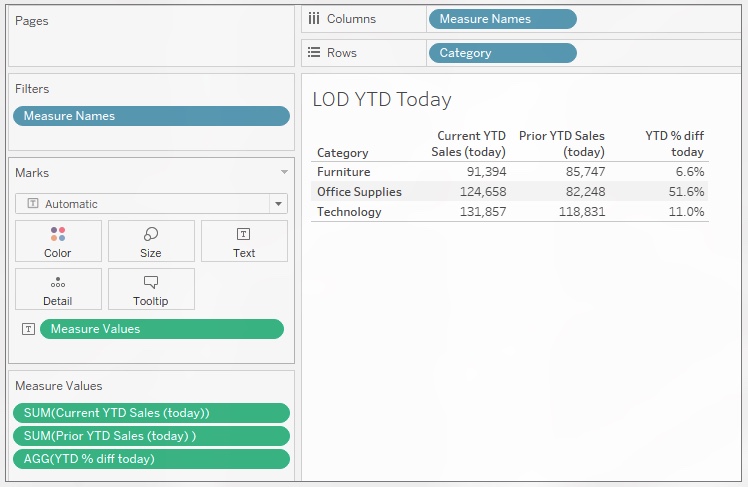Click the Text marks card icon
The image size is (748, 487).
coord(244,235)
